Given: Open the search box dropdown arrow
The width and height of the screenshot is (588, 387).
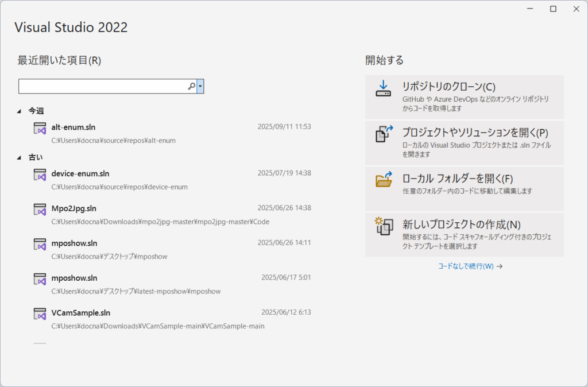Looking at the screenshot, I should [x=200, y=86].
